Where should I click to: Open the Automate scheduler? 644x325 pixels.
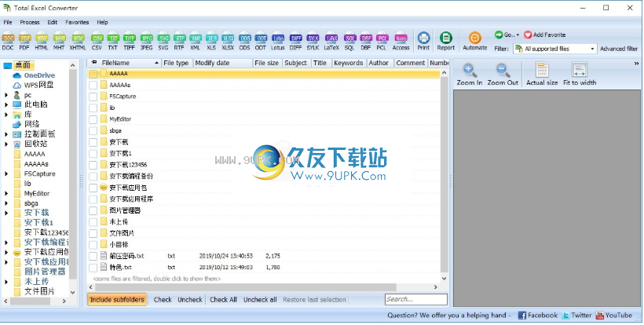coord(475,41)
